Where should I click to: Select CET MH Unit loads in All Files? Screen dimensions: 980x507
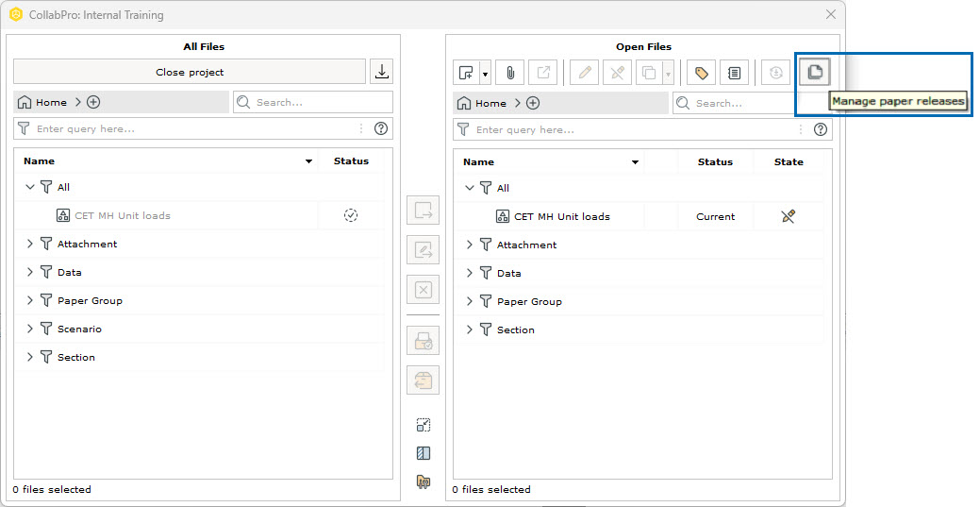tap(123, 215)
